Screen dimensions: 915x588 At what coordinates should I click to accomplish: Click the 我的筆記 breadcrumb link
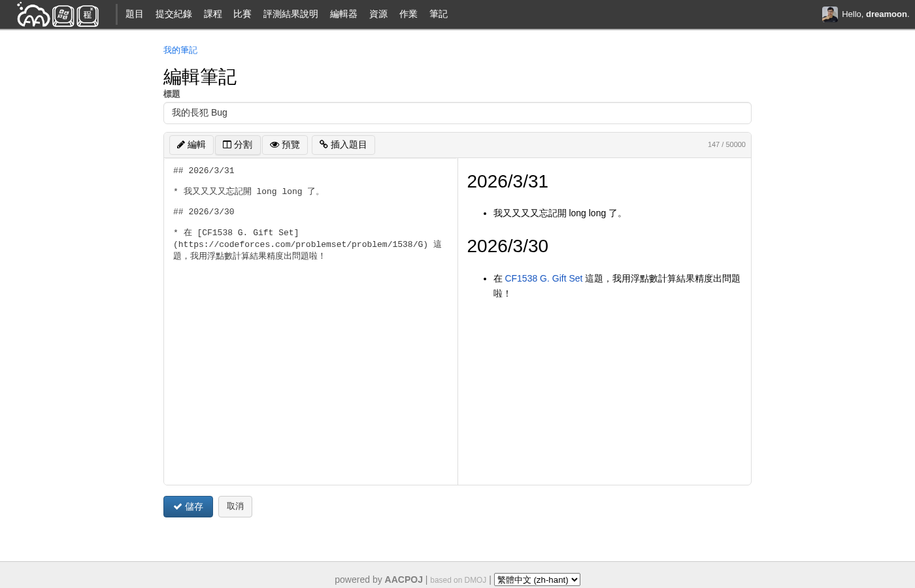pyautogui.click(x=180, y=50)
